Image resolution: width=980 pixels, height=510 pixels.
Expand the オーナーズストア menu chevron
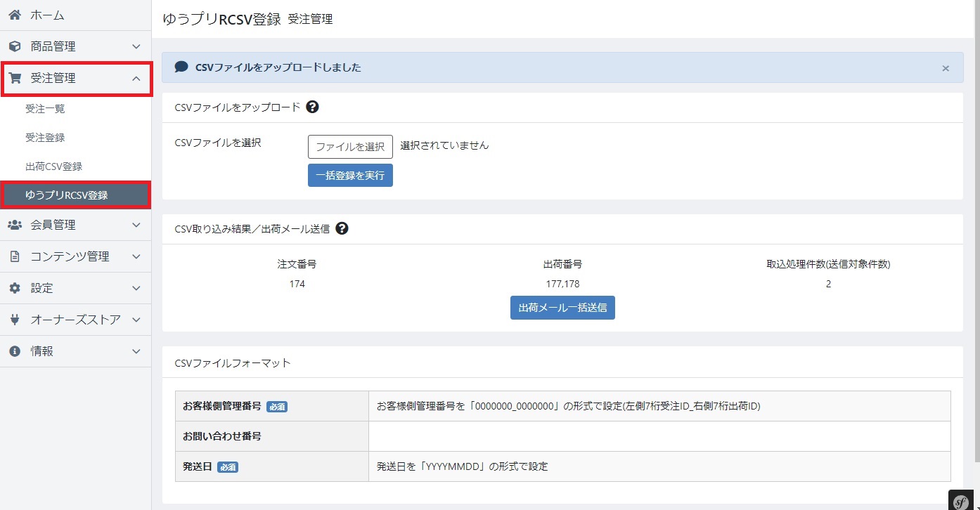pyautogui.click(x=136, y=320)
